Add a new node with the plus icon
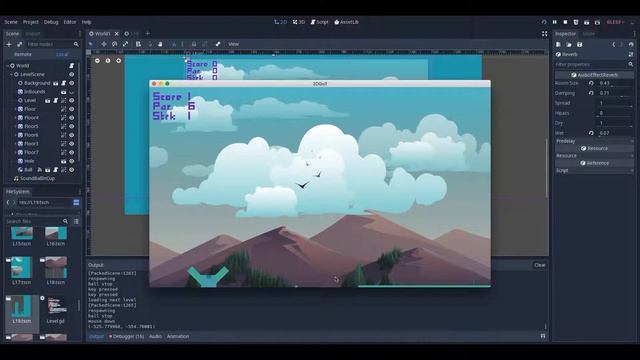 coord(9,44)
